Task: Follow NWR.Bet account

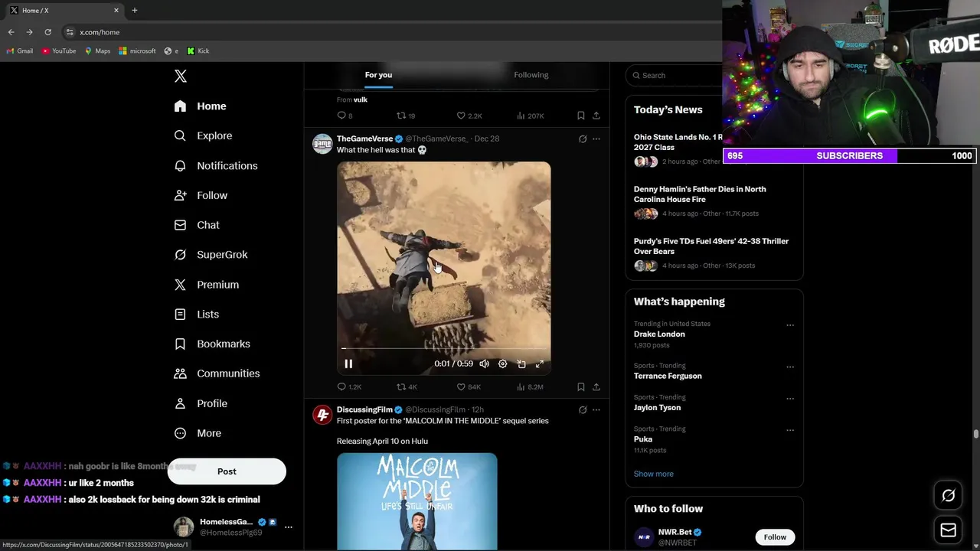Action: 775,537
